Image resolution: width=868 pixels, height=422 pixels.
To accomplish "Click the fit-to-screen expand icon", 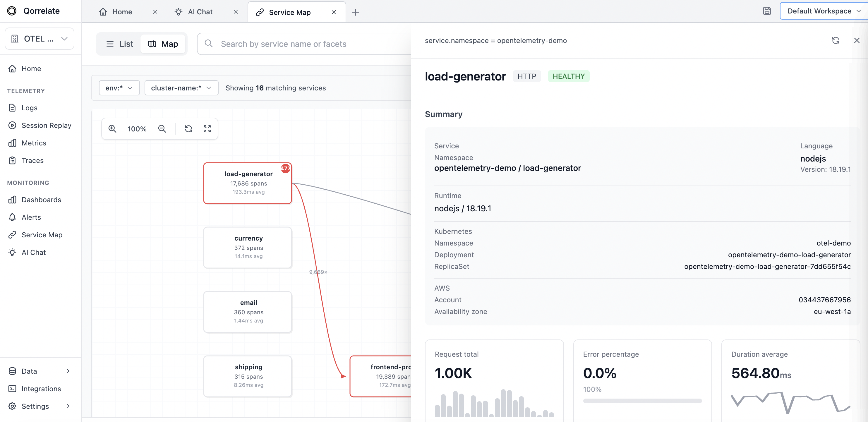I will (207, 129).
